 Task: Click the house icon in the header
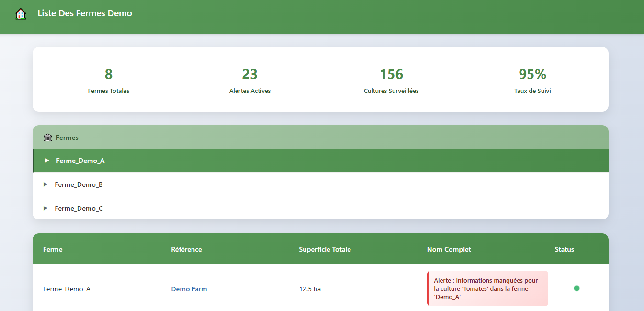tap(21, 14)
